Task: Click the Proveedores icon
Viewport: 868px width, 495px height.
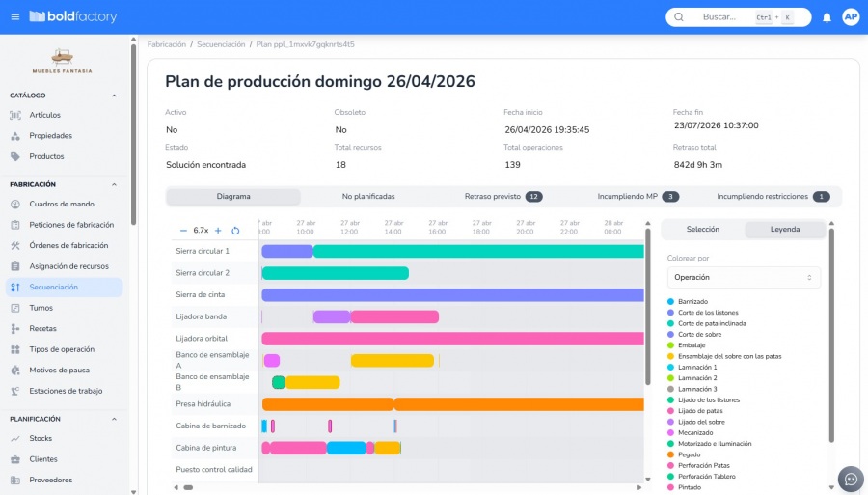Action: 15,481
